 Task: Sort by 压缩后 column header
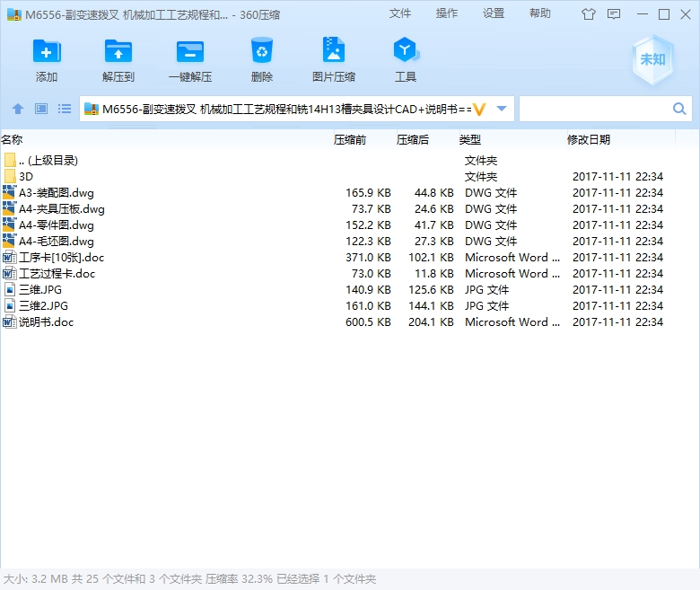click(x=413, y=140)
